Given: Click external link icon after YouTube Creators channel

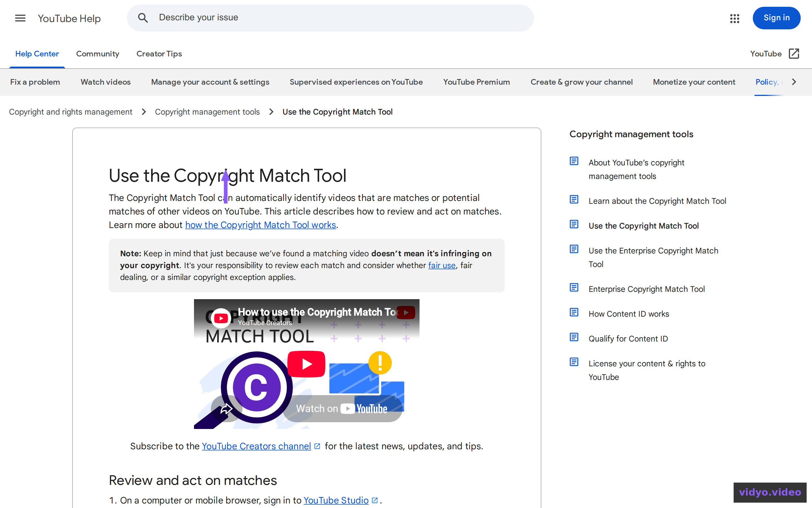Looking at the screenshot, I should 317,446.
